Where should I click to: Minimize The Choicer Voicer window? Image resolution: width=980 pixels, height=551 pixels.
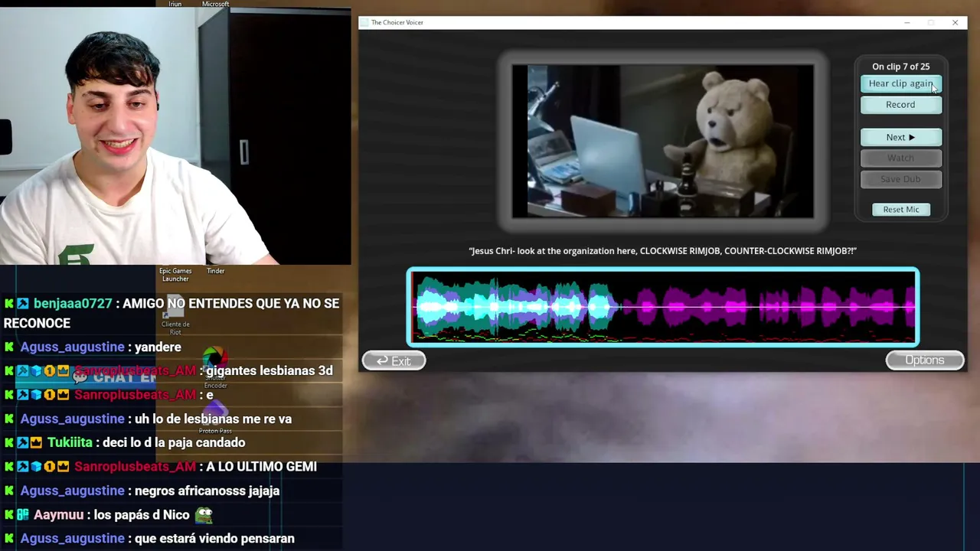point(907,23)
